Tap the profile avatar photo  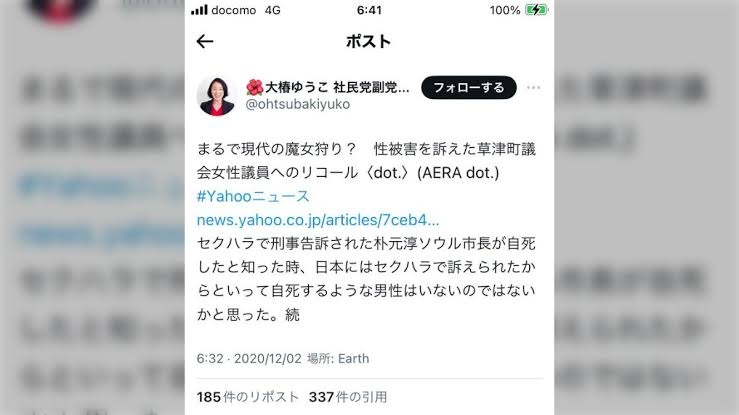coord(216,96)
